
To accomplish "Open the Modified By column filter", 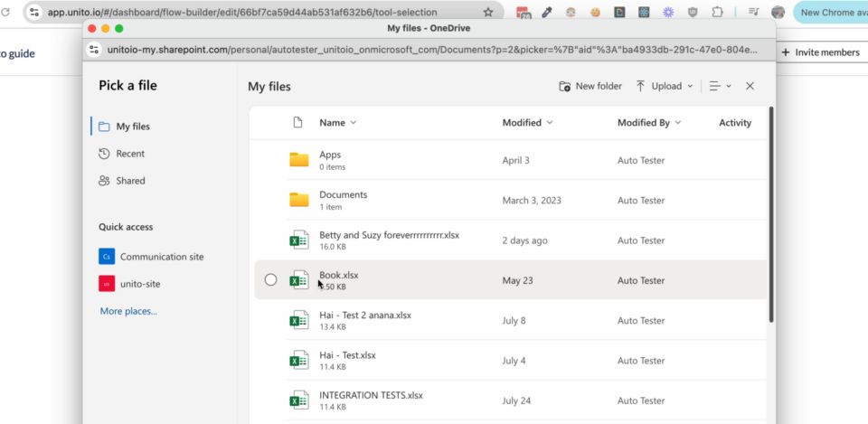I will 648,123.
